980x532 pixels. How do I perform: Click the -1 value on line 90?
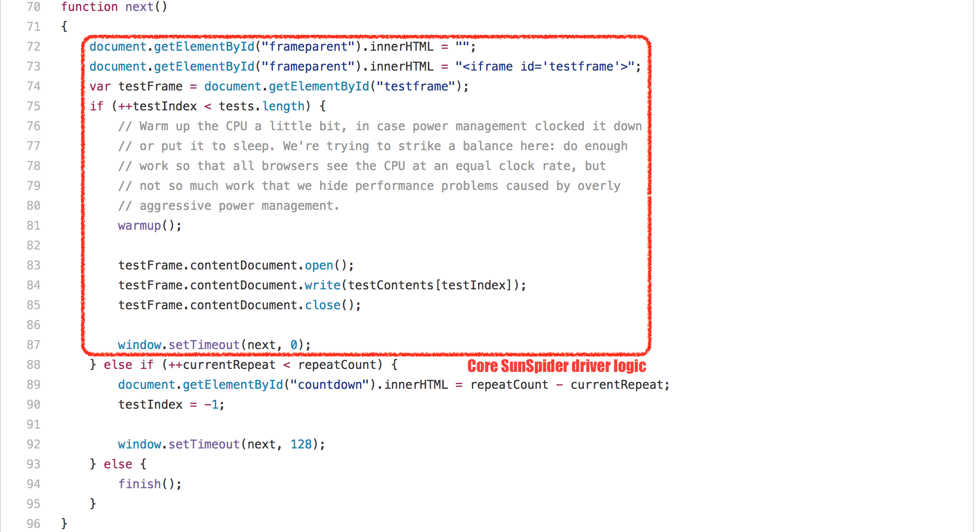click(211, 404)
